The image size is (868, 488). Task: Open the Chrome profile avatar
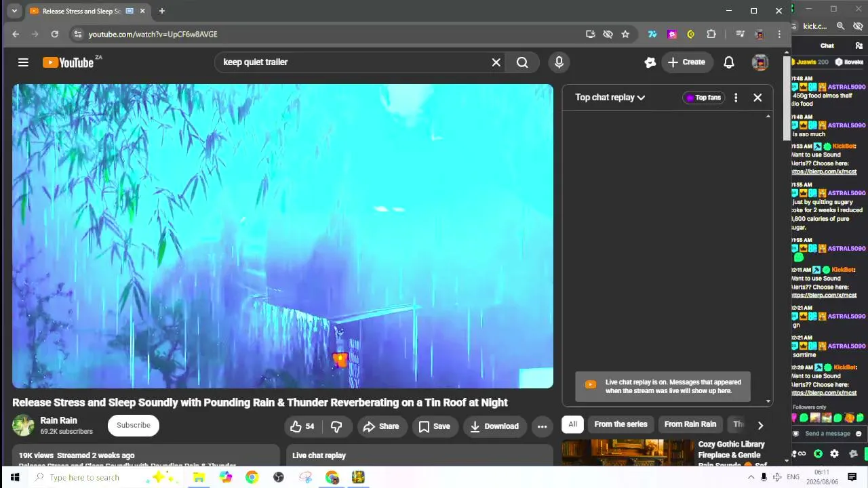(759, 34)
